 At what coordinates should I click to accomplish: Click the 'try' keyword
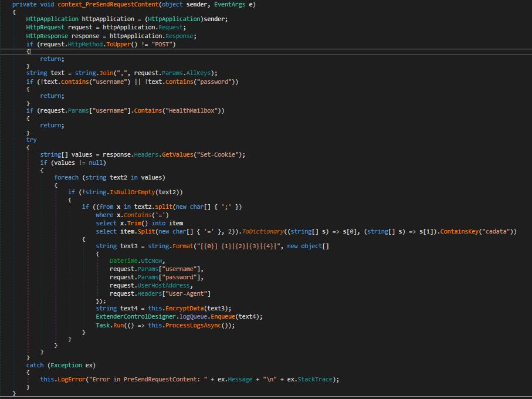31,140
